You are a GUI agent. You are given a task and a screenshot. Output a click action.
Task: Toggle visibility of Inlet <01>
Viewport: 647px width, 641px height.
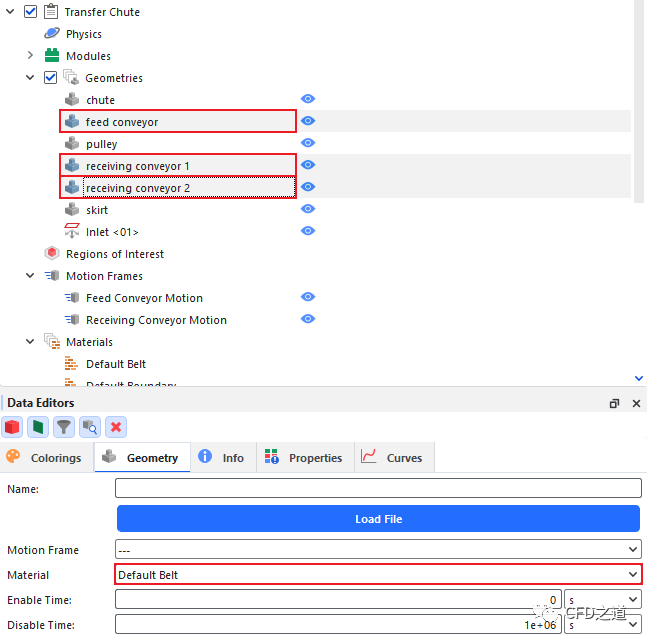coord(308,230)
